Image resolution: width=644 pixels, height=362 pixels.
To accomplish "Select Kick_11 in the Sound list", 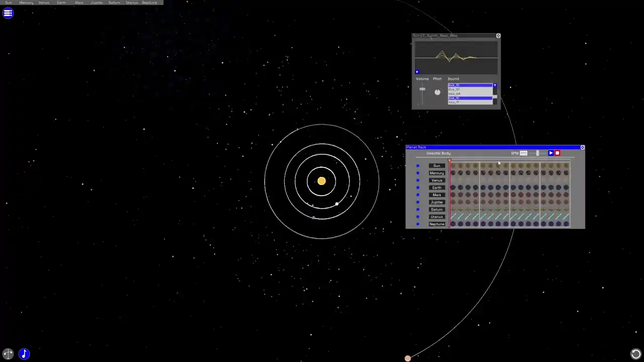I will pos(470,102).
